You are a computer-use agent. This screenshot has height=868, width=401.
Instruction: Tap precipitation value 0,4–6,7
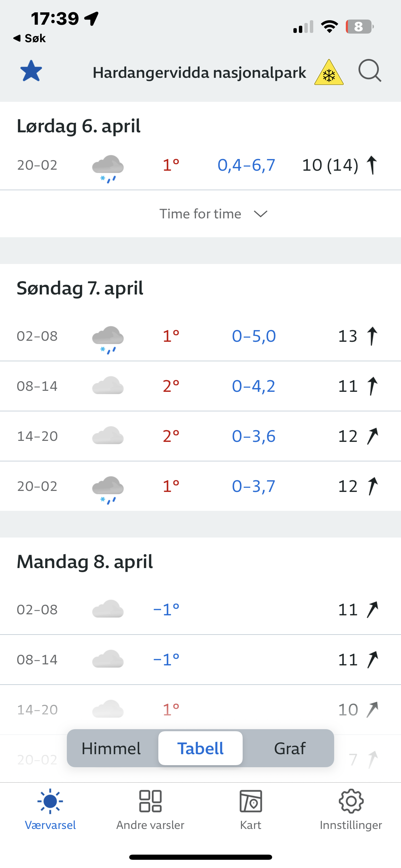[246, 165]
